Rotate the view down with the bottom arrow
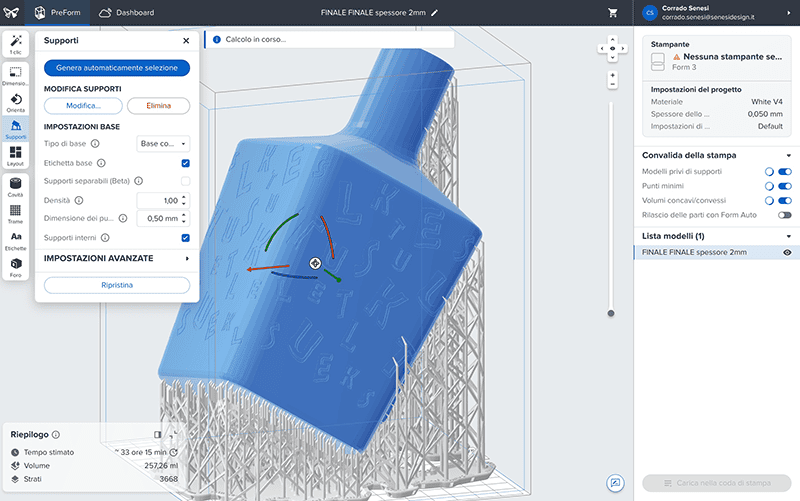The height and width of the screenshot is (501, 800). click(x=612, y=58)
